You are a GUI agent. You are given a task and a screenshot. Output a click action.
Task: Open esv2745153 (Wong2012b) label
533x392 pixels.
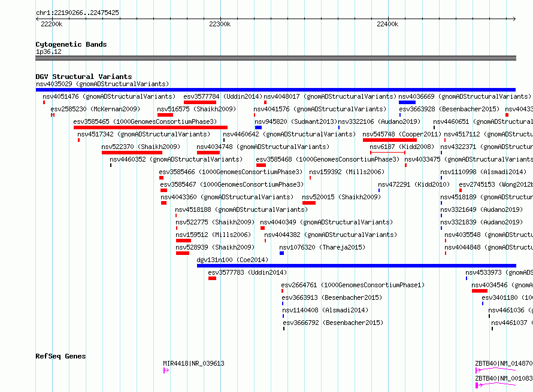tap(496, 184)
